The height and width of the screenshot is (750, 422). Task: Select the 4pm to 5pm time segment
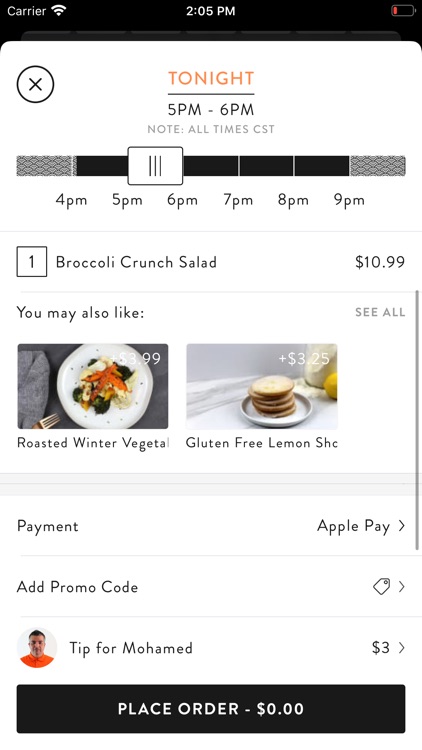point(102,166)
